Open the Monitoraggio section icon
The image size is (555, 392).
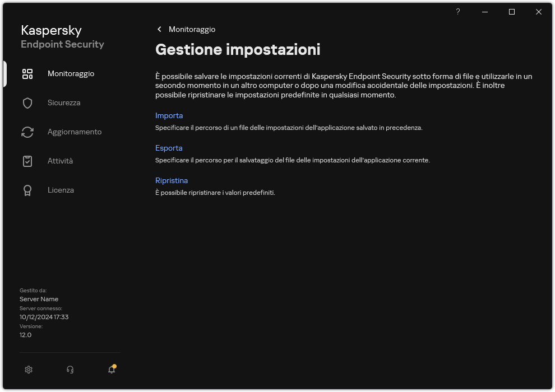tap(27, 73)
